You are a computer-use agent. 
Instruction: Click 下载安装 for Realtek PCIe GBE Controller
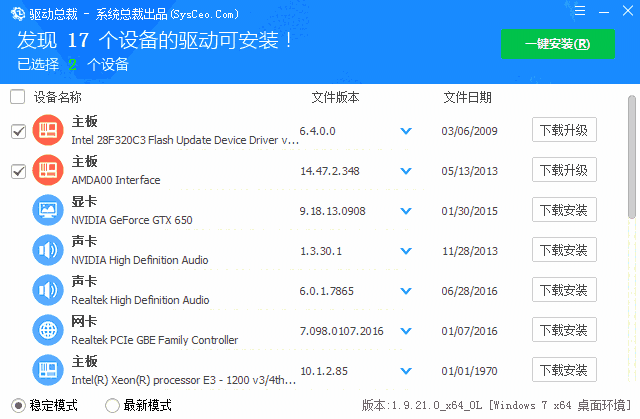(564, 330)
